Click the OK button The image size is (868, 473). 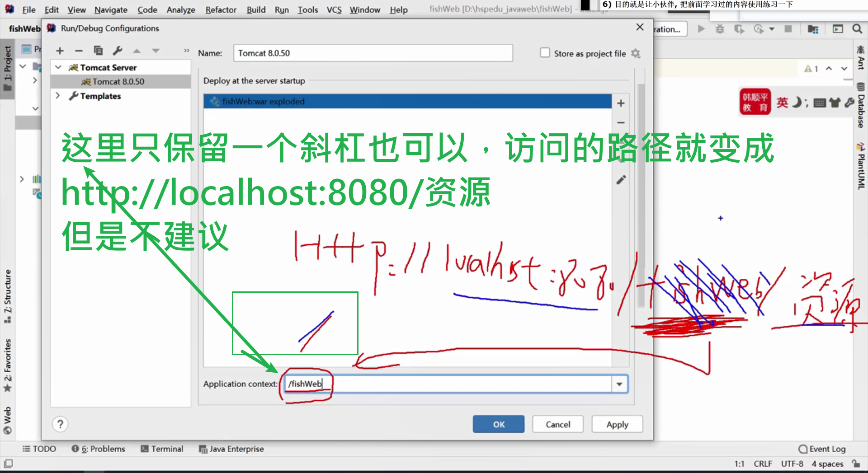pyautogui.click(x=499, y=424)
